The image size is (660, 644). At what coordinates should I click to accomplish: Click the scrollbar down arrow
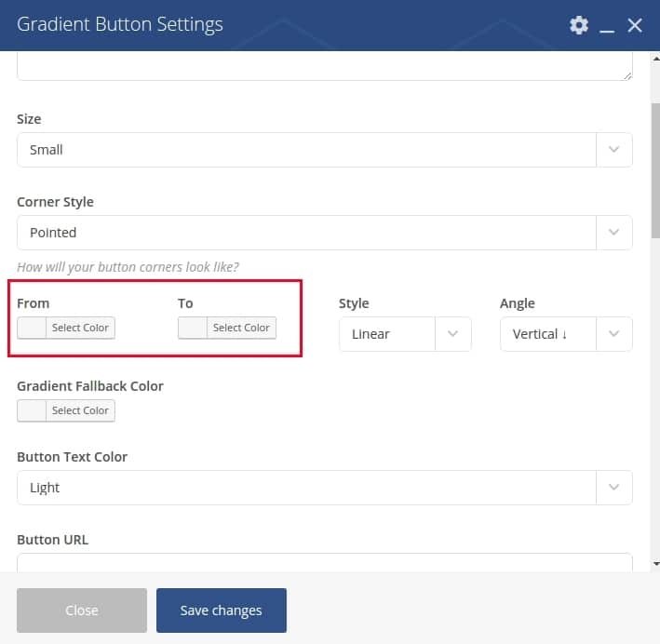655,564
